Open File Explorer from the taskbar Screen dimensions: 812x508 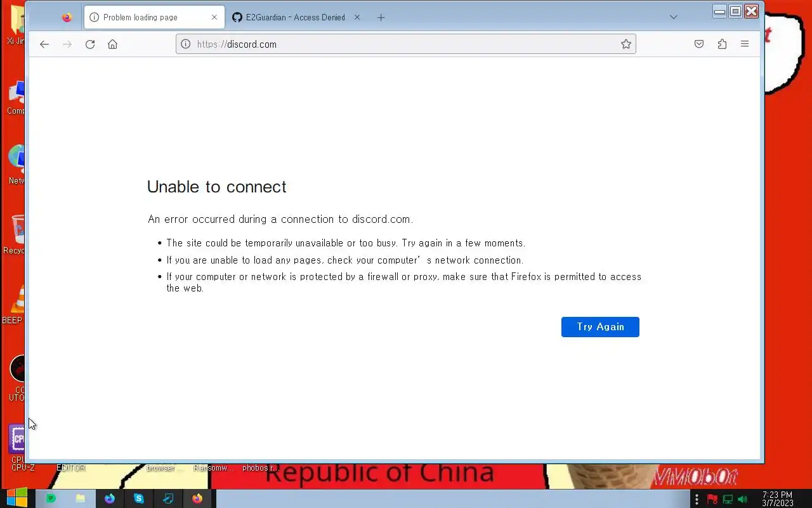point(80,498)
